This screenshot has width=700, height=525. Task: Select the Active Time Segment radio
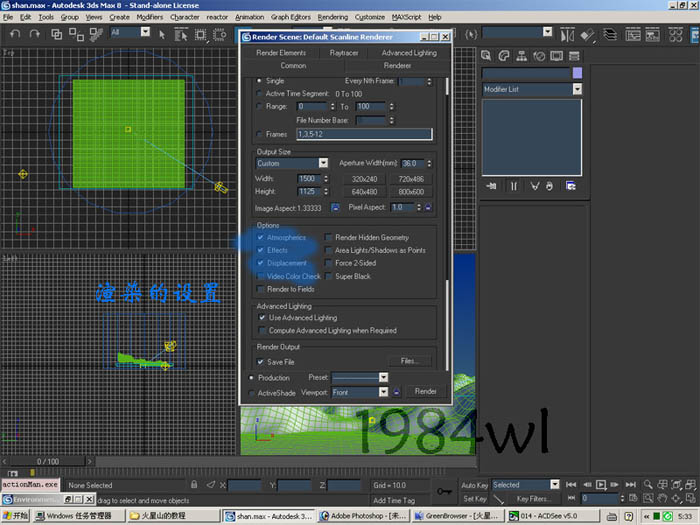[x=259, y=93]
